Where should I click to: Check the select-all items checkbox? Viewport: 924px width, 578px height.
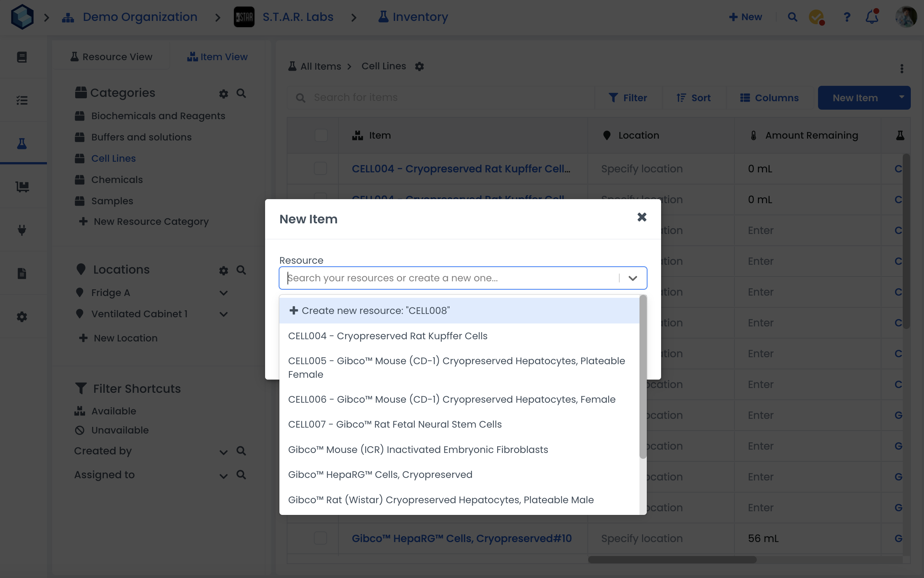coord(320,135)
